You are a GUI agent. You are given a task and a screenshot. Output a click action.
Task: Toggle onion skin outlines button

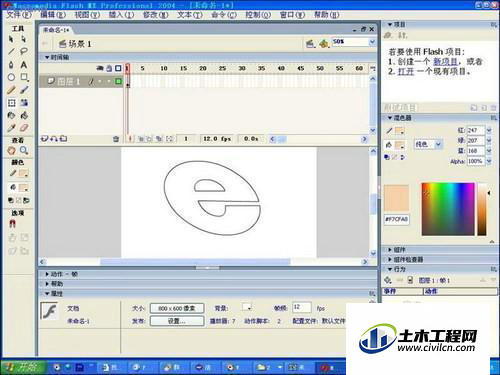click(x=150, y=139)
